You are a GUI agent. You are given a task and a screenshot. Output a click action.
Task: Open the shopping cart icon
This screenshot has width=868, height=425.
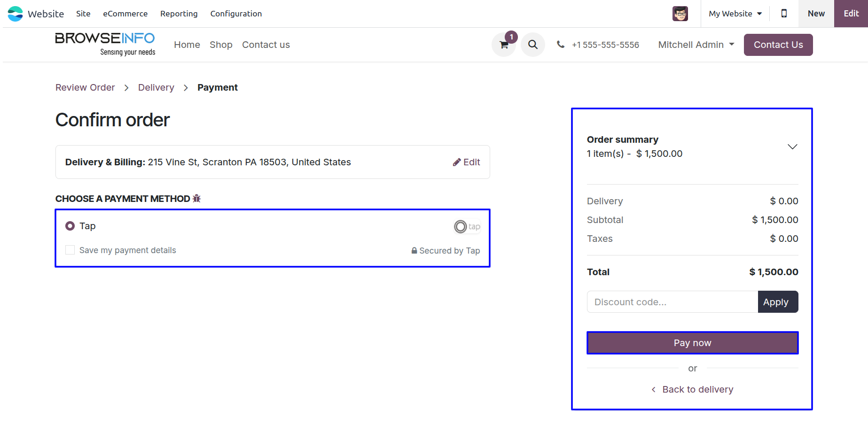504,45
